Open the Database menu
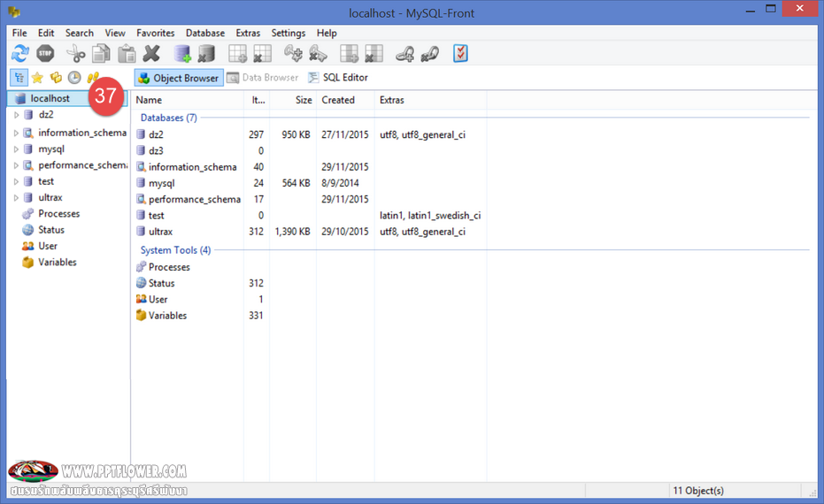The image size is (824, 504). (x=205, y=33)
